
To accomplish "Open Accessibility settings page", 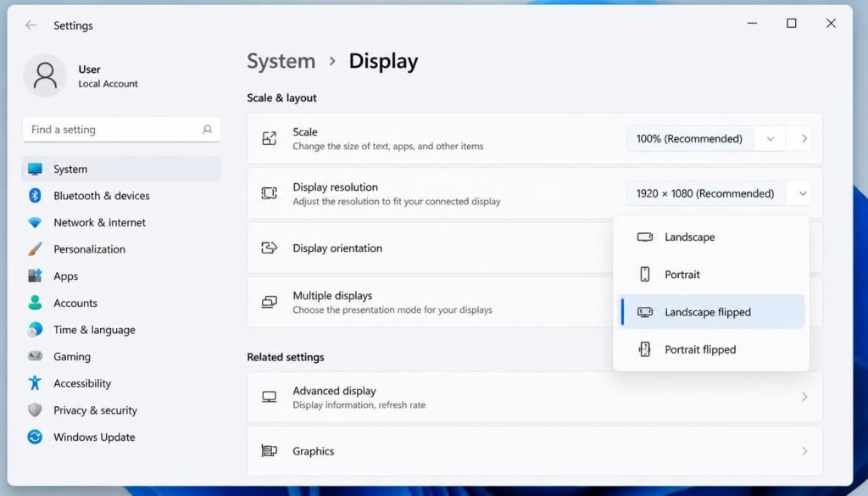I will [x=121, y=383].
